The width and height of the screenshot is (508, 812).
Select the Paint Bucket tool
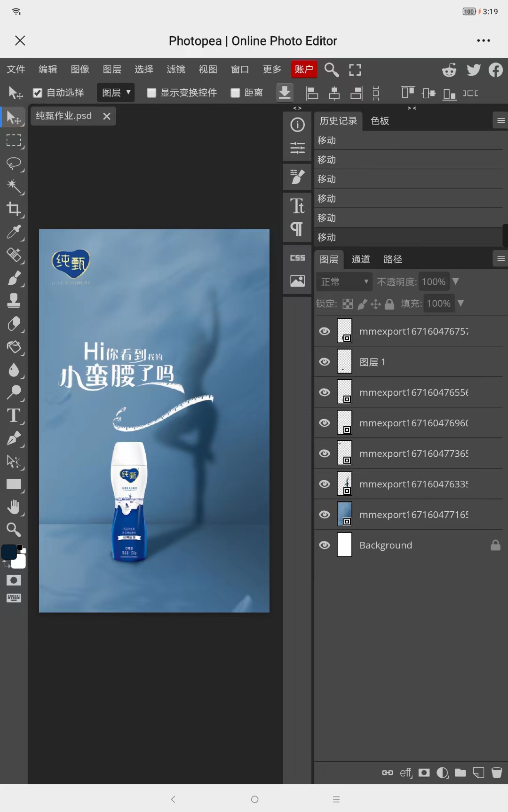pos(14,347)
